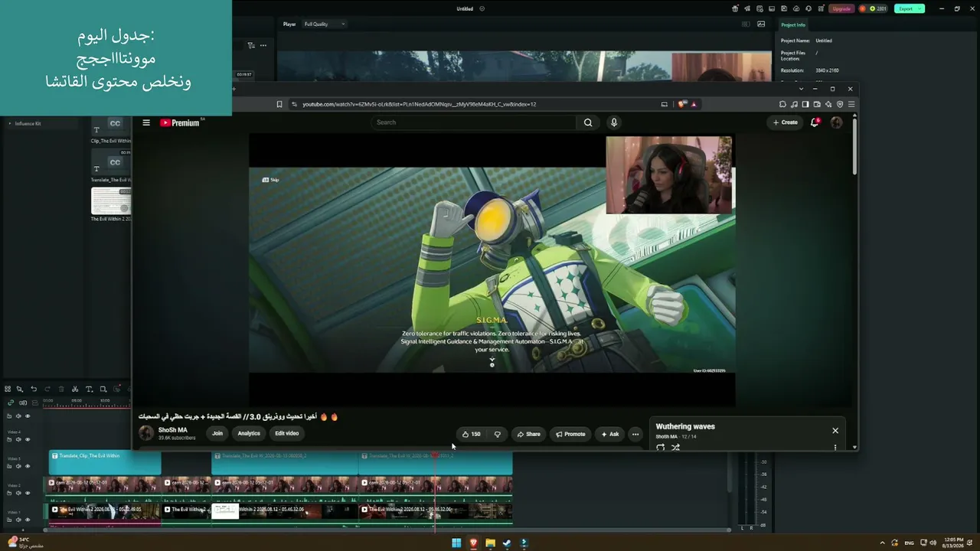Click the YouTube page vertical scrollbar
Screen dimensions: 980x551
854,145
